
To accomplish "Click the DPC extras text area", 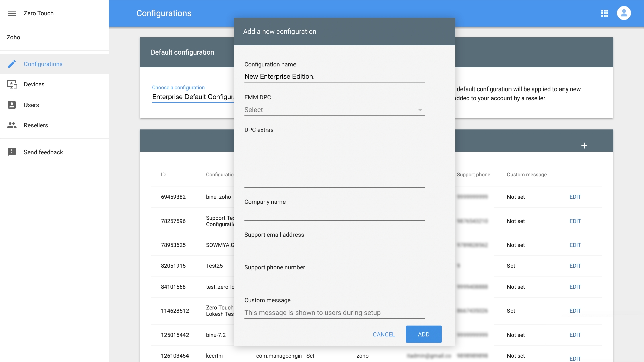I will tap(334, 161).
